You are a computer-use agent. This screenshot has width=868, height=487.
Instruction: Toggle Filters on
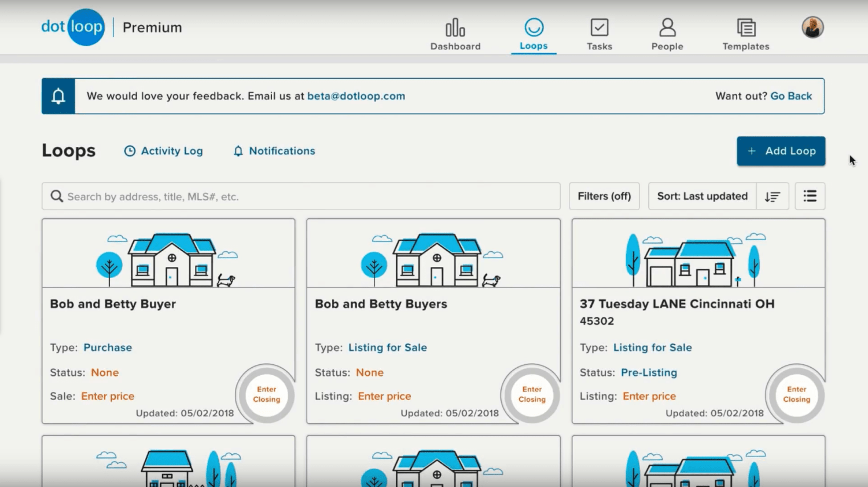604,196
